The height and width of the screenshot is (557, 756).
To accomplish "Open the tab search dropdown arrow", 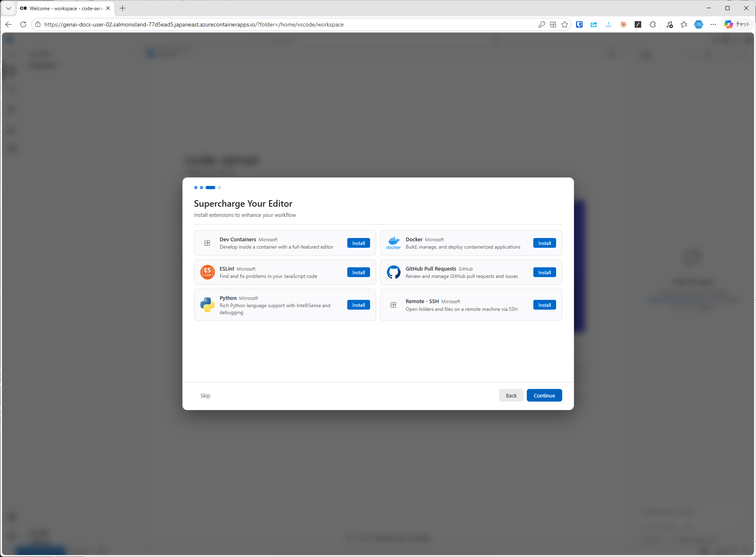I will click(8, 8).
